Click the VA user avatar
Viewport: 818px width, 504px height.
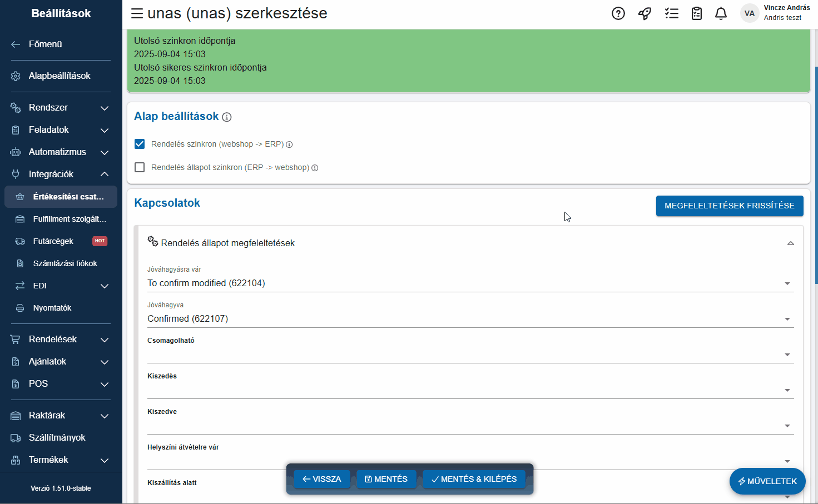pyautogui.click(x=749, y=13)
